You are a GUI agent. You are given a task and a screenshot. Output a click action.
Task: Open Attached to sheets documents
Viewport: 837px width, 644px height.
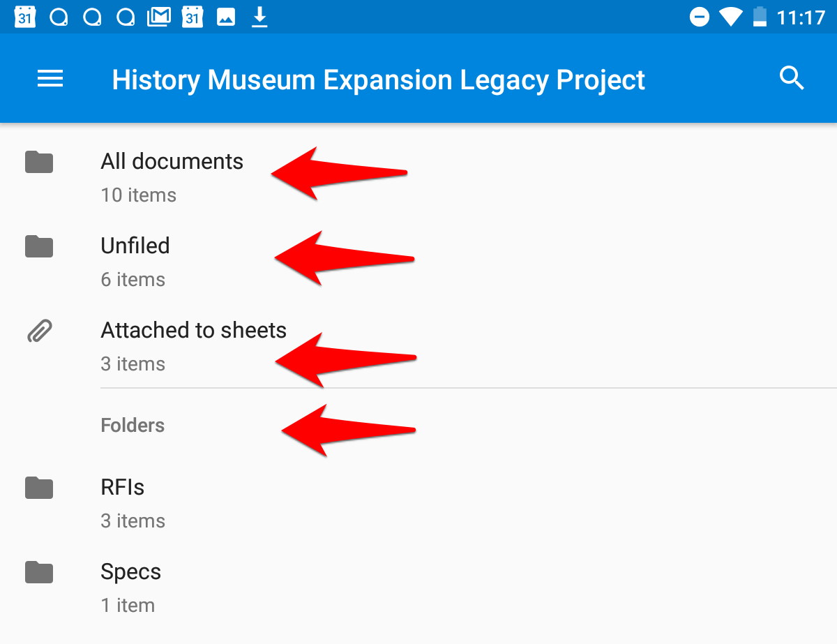click(418, 346)
